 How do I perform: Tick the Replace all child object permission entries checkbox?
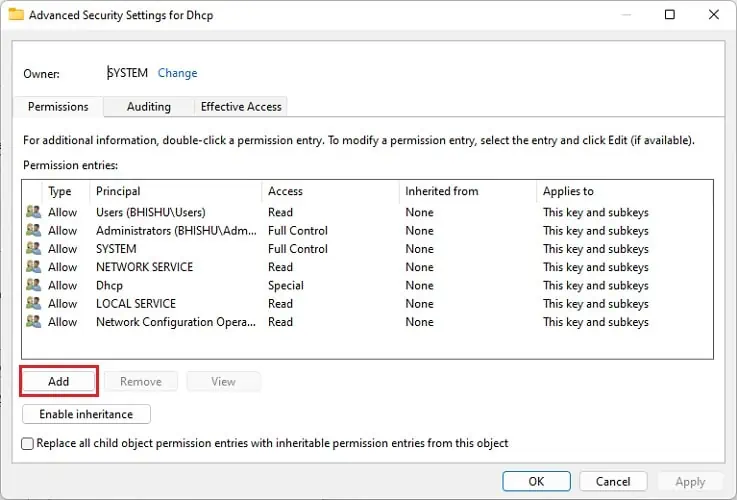[27, 444]
